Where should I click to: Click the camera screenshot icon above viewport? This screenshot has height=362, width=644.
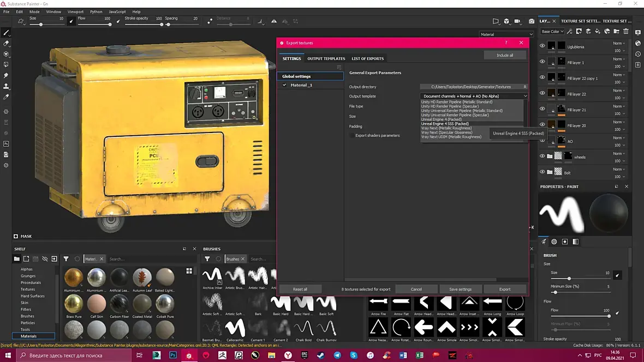coord(531,21)
